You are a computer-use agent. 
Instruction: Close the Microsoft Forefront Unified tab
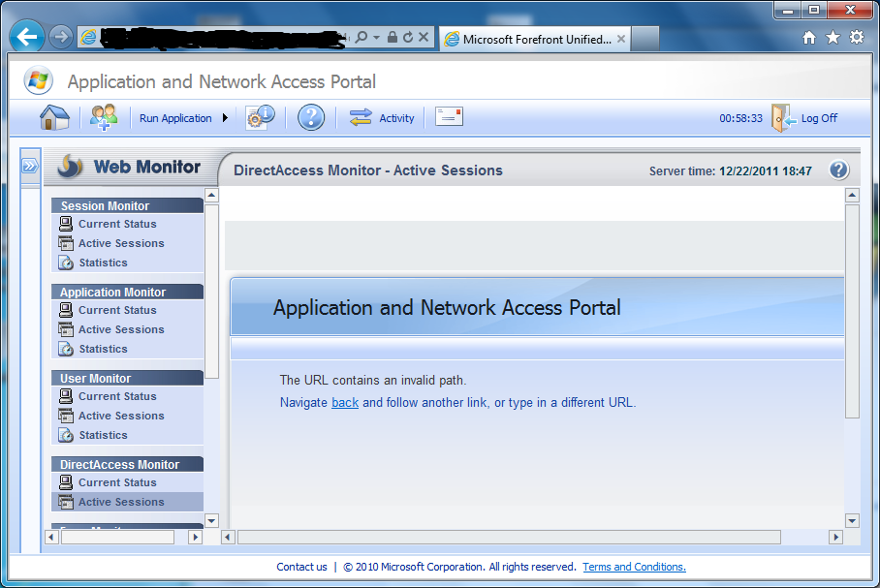pyautogui.click(x=621, y=39)
